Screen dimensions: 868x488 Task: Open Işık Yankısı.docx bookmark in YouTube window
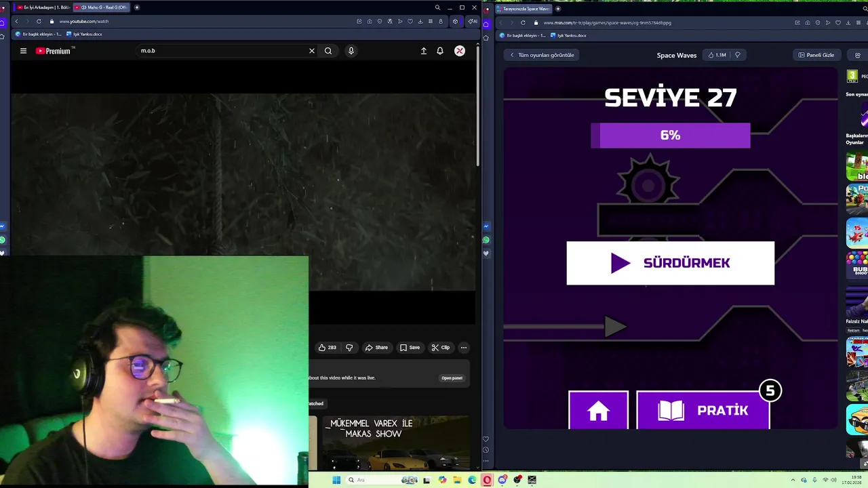pyautogui.click(x=84, y=34)
